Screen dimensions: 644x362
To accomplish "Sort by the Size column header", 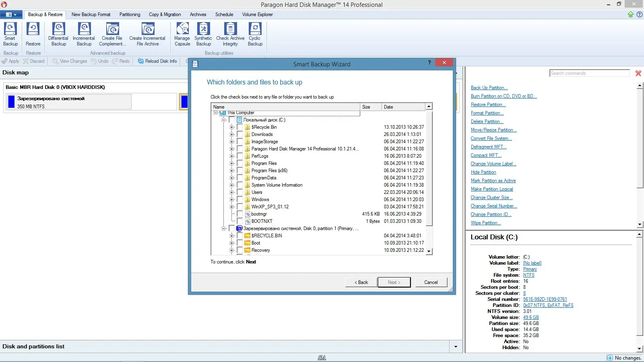I will (370, 107).
